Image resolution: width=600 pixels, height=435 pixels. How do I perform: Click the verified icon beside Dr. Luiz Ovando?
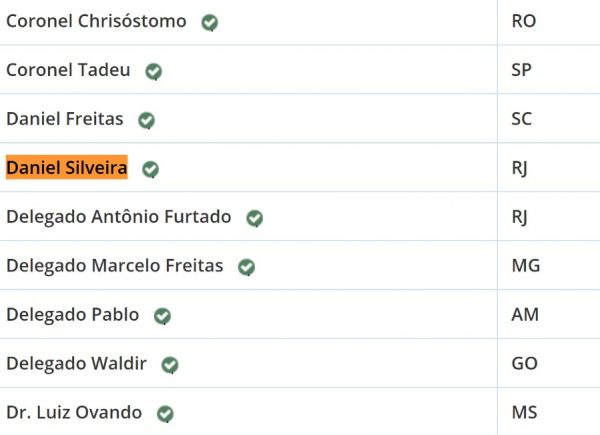165,414
